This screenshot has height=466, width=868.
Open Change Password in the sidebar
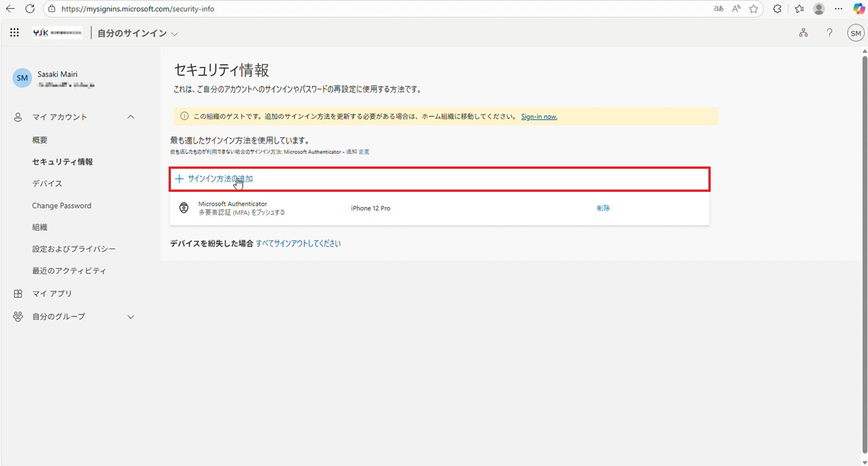[x=61, y=205]
